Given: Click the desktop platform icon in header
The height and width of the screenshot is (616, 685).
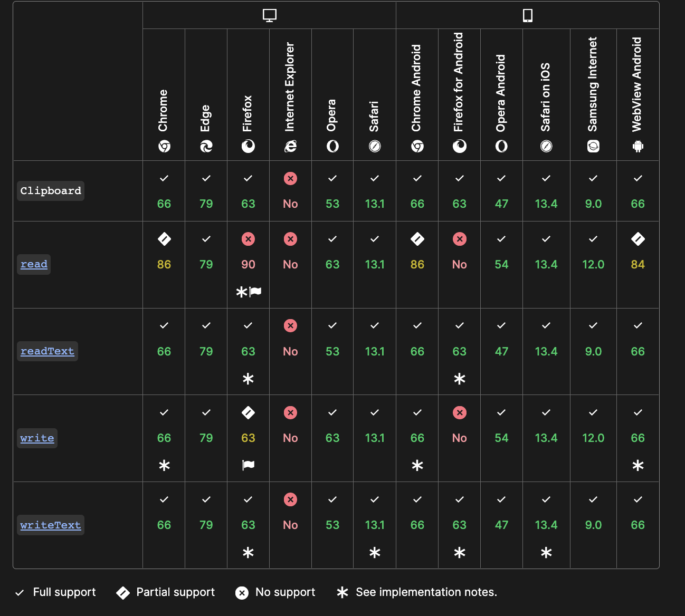Looking at the screenshot, I should click(x=269, y=15).
